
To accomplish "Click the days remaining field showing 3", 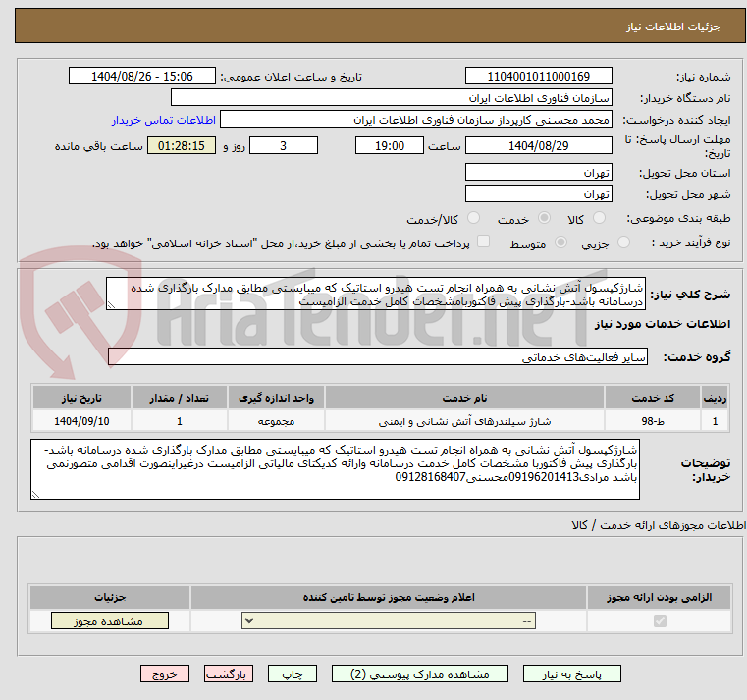I will (x=284, y=146).
